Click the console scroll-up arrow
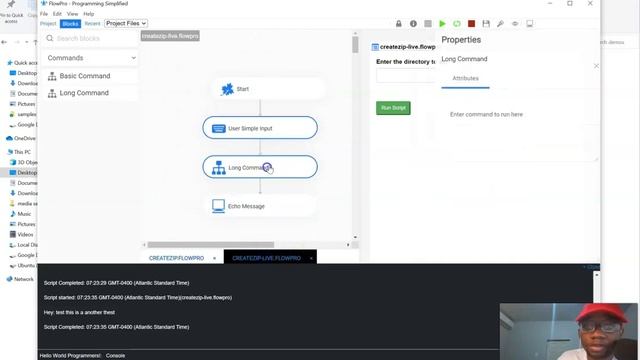This screenshot has height=360, width=640. [x=596, y=275]
